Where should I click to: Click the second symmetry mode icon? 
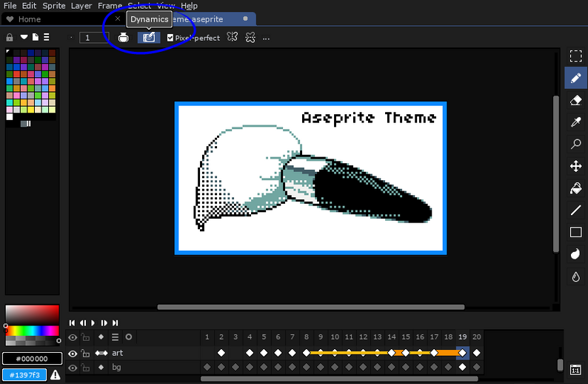[x=250, y=38]
